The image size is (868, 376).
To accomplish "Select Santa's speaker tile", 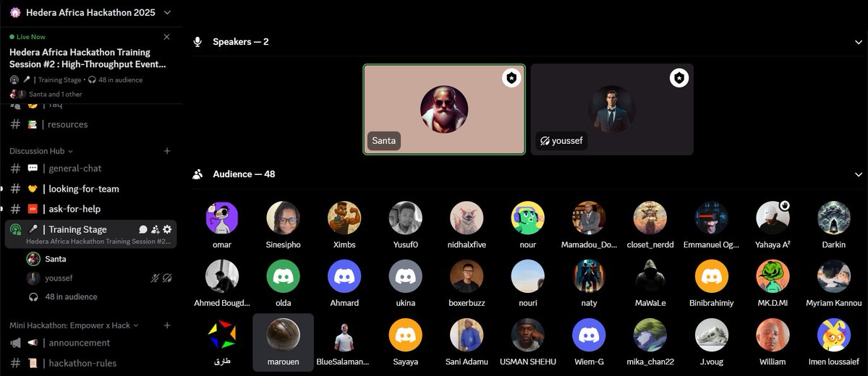I will pos(444,109).
